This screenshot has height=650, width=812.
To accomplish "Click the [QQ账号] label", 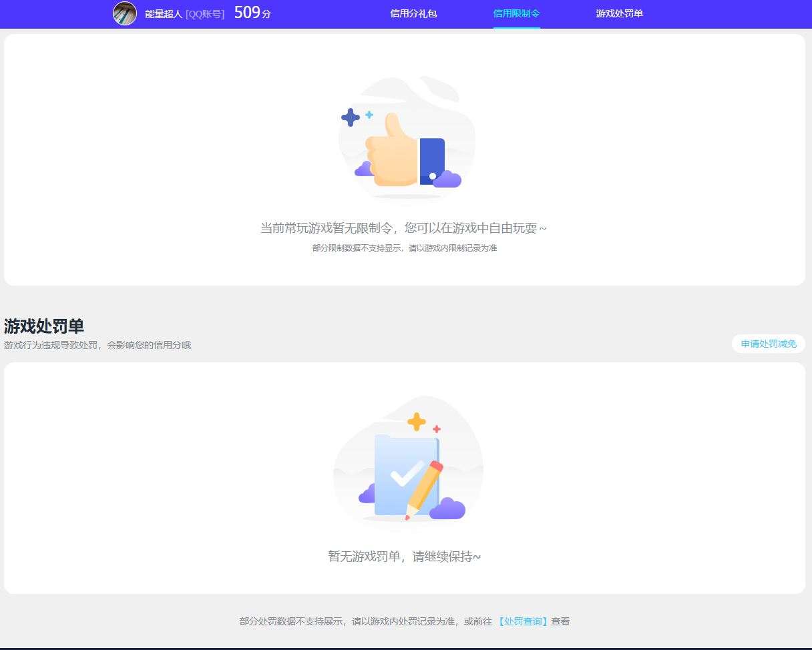I will coord(205,13).
